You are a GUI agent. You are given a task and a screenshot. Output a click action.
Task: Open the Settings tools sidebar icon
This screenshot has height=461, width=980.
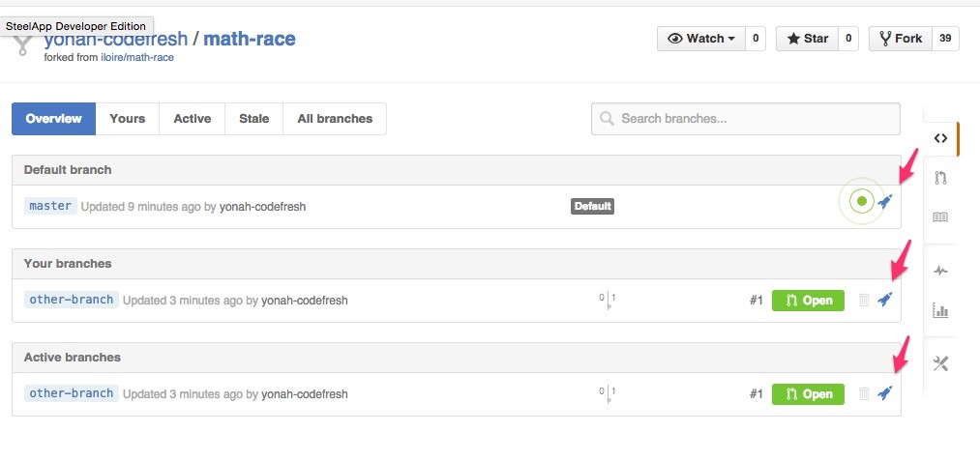(940, 363)
